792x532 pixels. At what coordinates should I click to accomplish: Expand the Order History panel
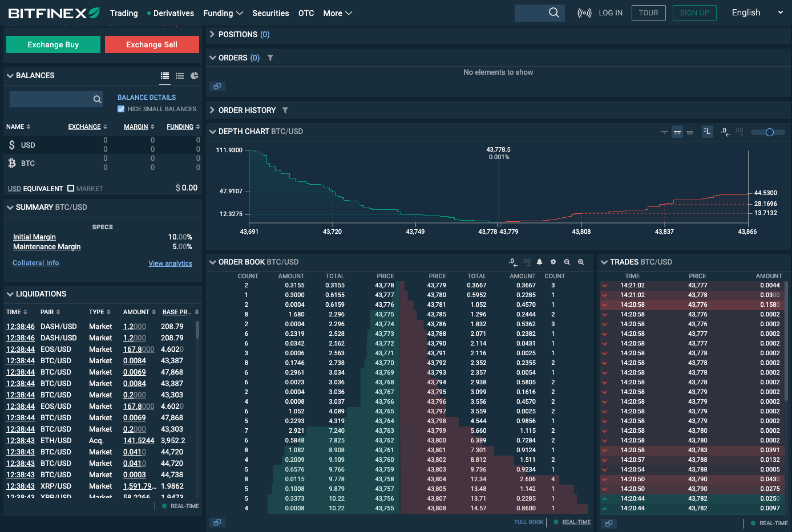(212, 110)
